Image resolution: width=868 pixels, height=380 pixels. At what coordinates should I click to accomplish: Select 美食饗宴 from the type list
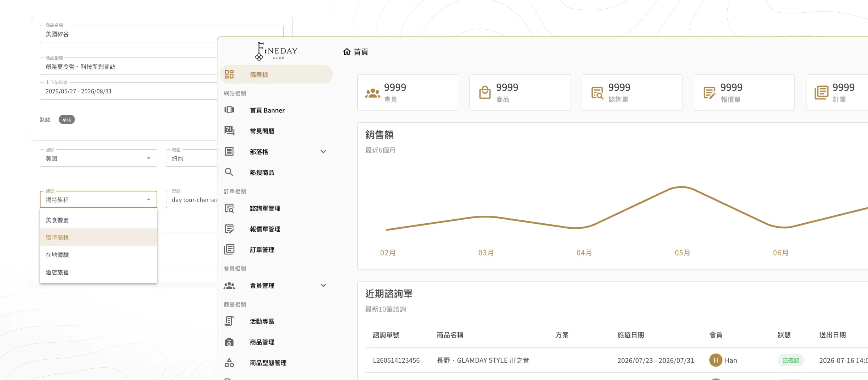[x=98, y=220]
